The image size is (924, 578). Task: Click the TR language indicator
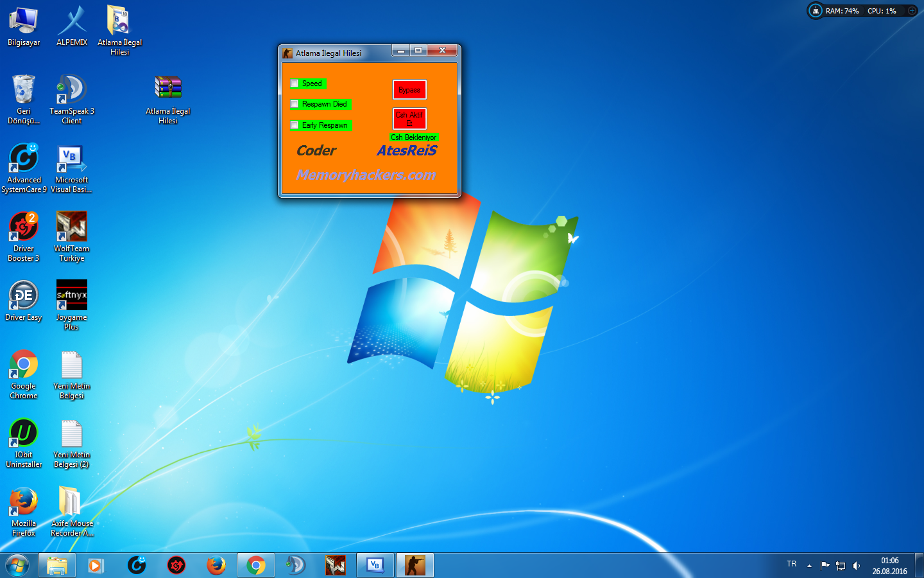pos(792,564)
